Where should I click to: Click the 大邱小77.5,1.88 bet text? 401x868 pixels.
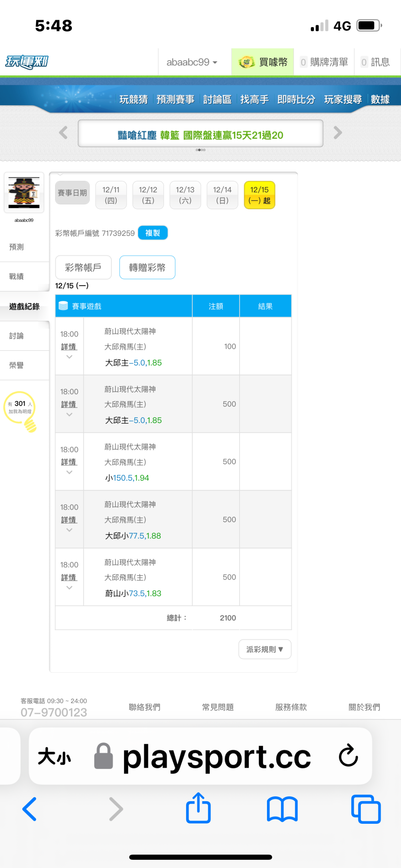pyautogui.click(x=133, y=536)
